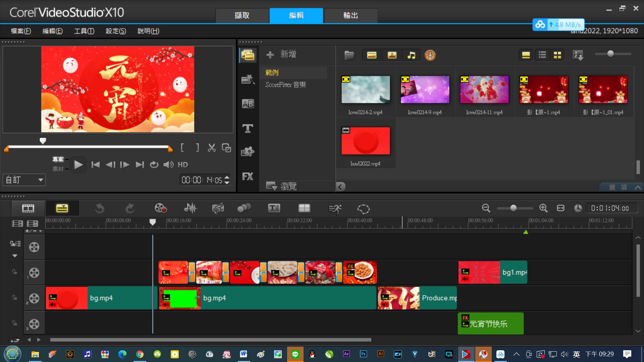Image resolution: width=644 pixels, height=362 pixels.
Task: Expand the 瀏覽 browse panel
Action: 281,186
